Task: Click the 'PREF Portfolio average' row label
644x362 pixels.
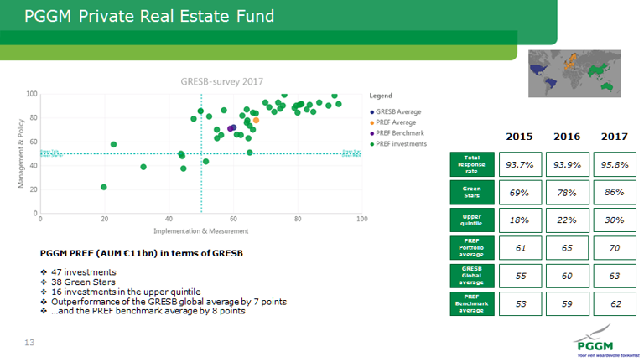Action: click(471, 249)
